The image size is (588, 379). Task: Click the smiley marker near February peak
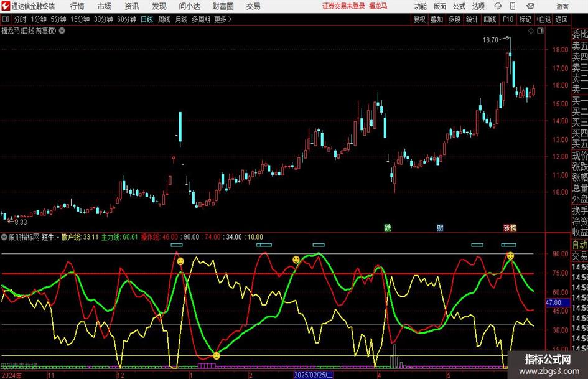296,260
